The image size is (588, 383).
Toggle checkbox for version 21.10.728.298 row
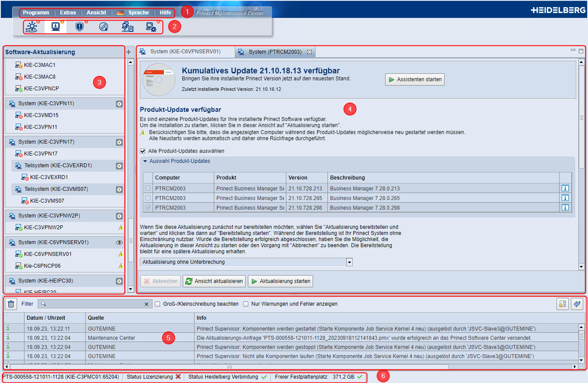coord(148,207)
